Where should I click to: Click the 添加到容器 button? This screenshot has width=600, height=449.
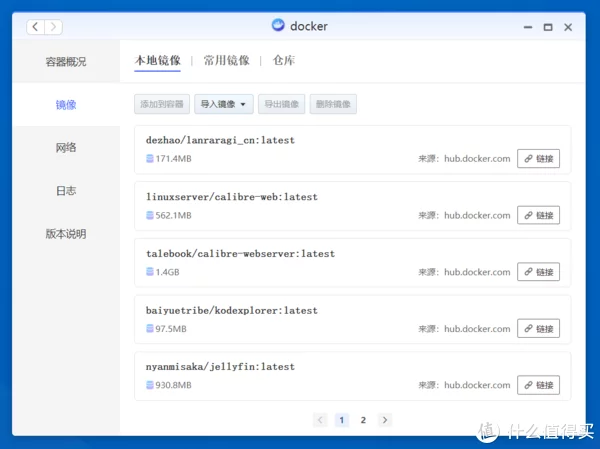click(x=162, y=104)
